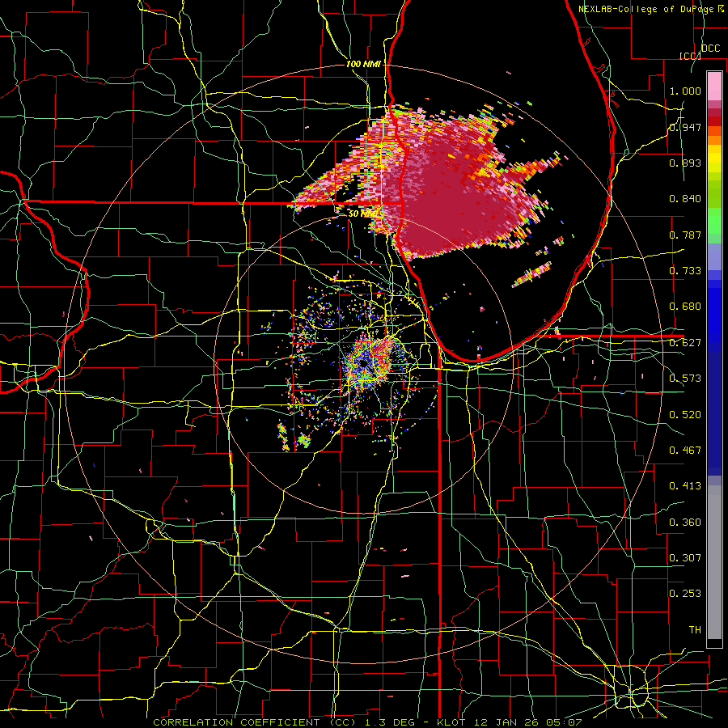This screenshot has height=728, width=728.
Task: Click the Correlation Coefficient product caption at the bottom
Action: pos(367,722)
